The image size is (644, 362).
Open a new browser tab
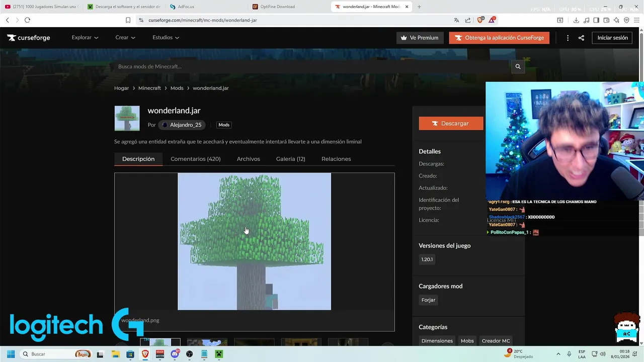(419, 7)
